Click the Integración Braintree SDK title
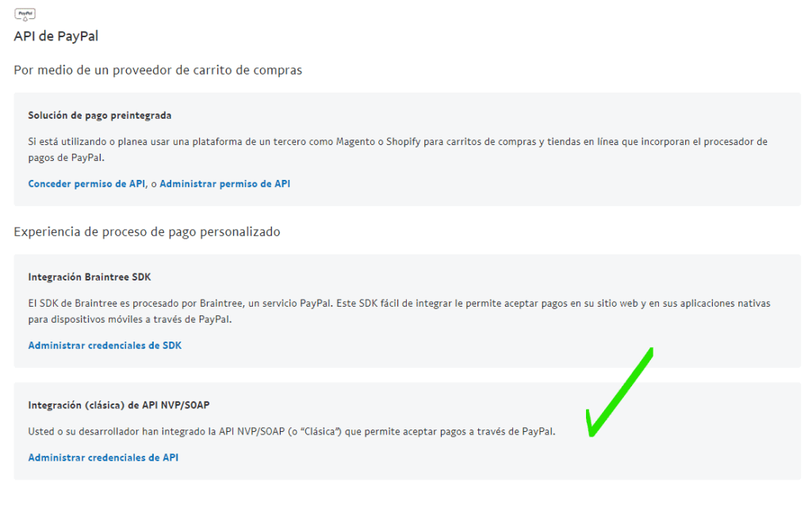812x512 pixels. click(x=90, y=277)
